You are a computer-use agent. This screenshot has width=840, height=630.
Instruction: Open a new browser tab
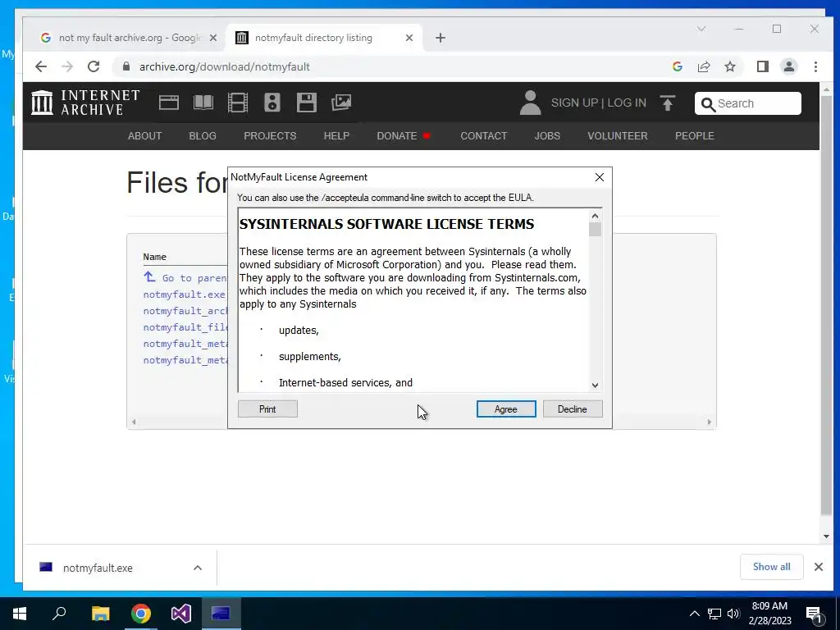click(440, 38)
